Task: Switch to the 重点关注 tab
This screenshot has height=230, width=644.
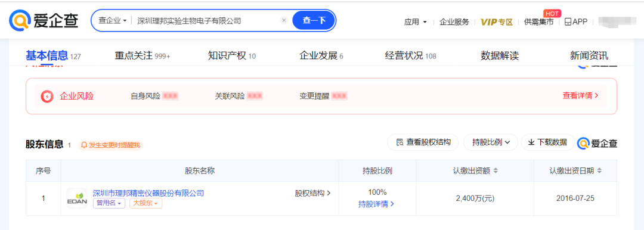Action: click(x=143, y=55)
